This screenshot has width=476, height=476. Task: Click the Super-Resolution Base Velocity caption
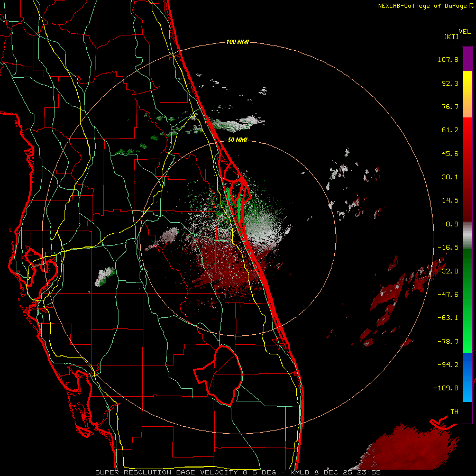click(x=238, y=472)
